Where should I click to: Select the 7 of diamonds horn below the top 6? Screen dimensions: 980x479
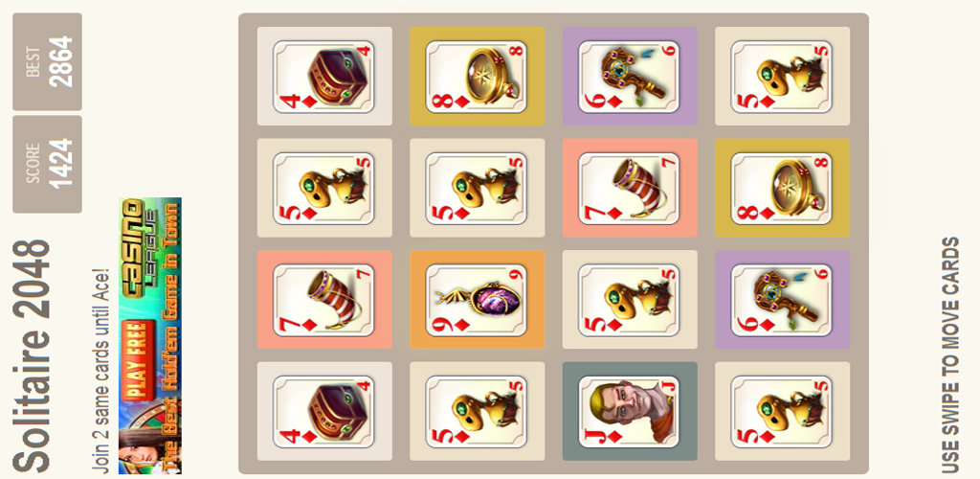point(630,188)
